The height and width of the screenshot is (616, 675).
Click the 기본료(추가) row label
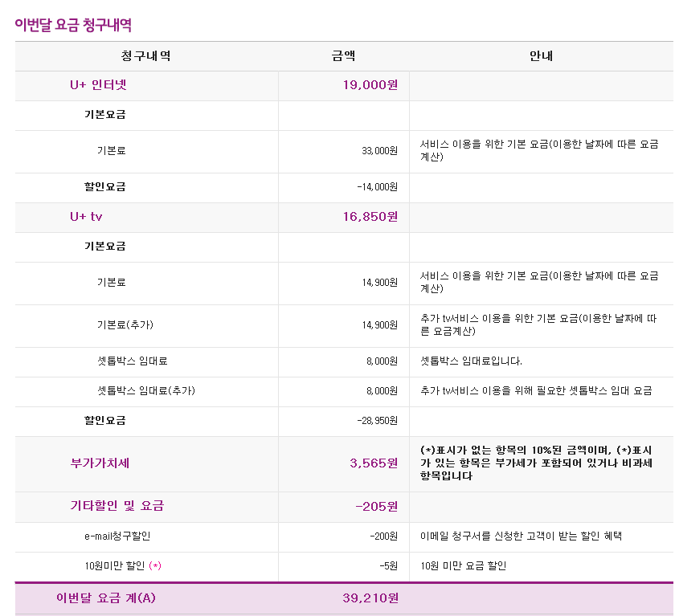[x=125, y=325]
